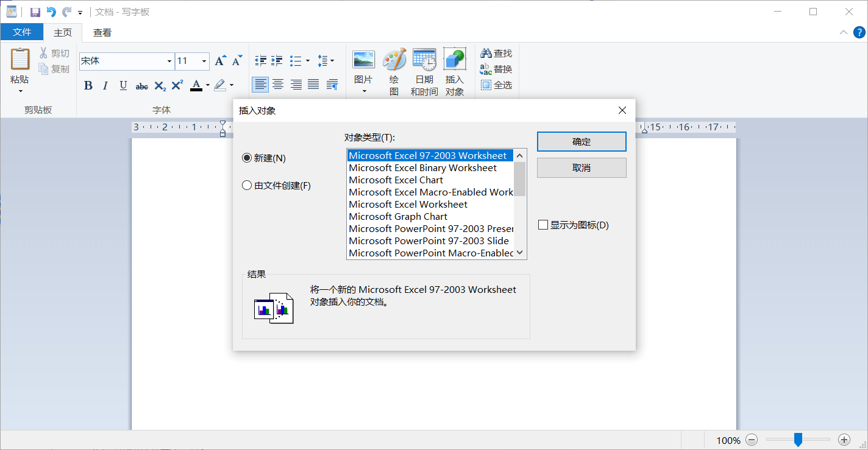Select Microsoft PowerPoint 97-2003 Slide
This screenshot has width=868, height=450.
430,241
